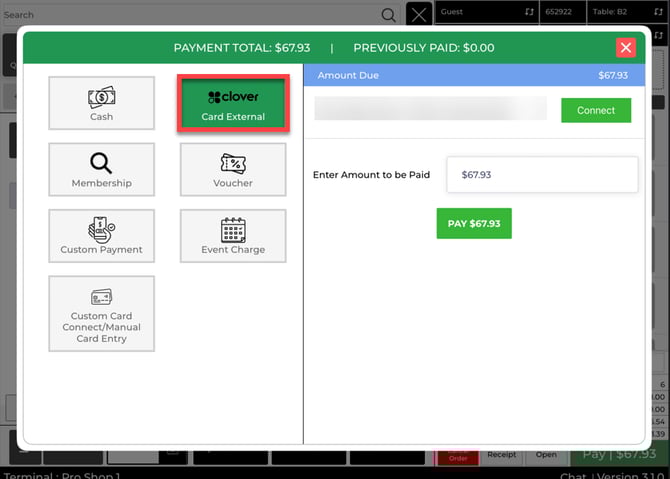Click the PAY $67.93 button

(474, 223)
